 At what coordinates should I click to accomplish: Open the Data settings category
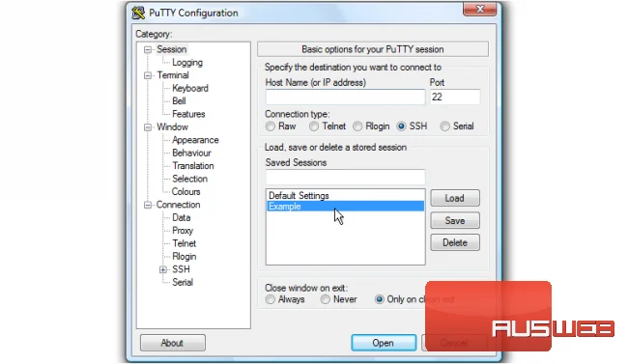tap(181, 217)
